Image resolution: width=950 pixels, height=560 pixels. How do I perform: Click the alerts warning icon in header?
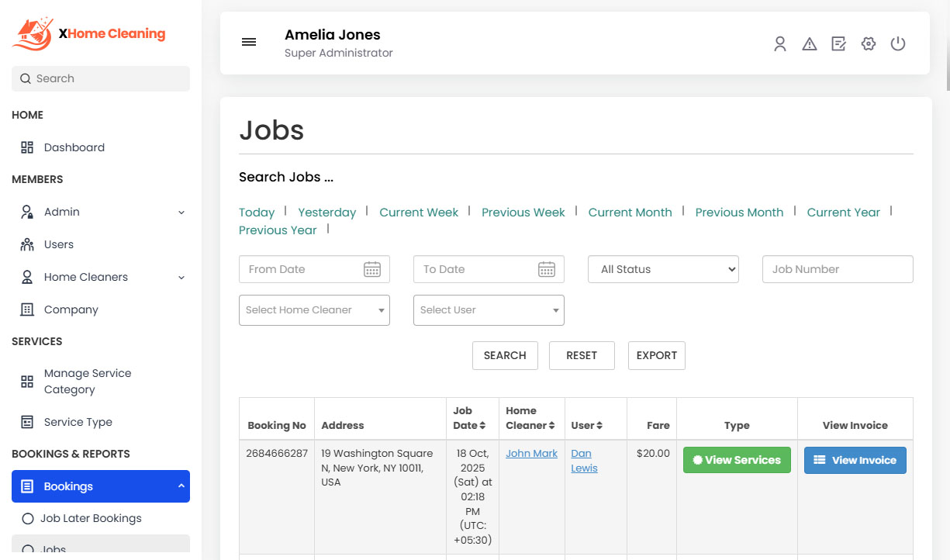point(809,44)
